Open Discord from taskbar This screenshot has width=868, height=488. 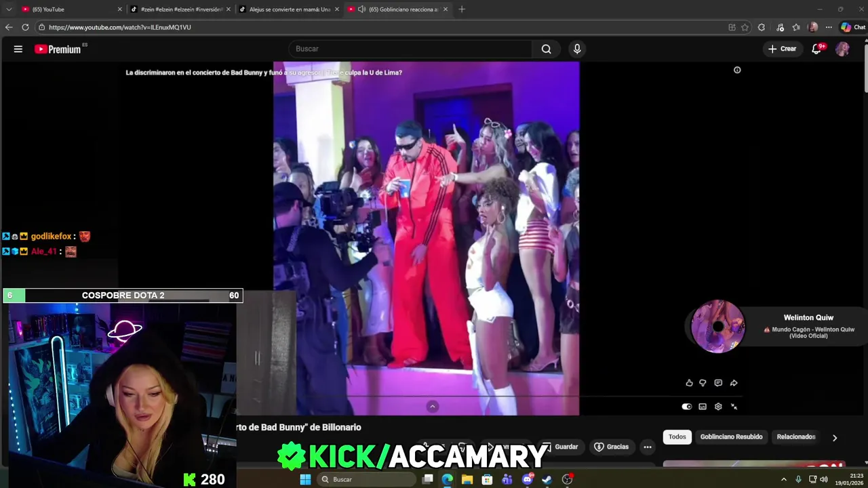click(x=527, y=479)
